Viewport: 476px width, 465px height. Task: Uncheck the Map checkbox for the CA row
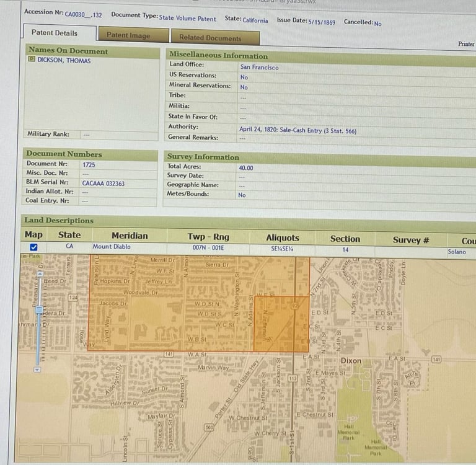(x=33, y=247)
